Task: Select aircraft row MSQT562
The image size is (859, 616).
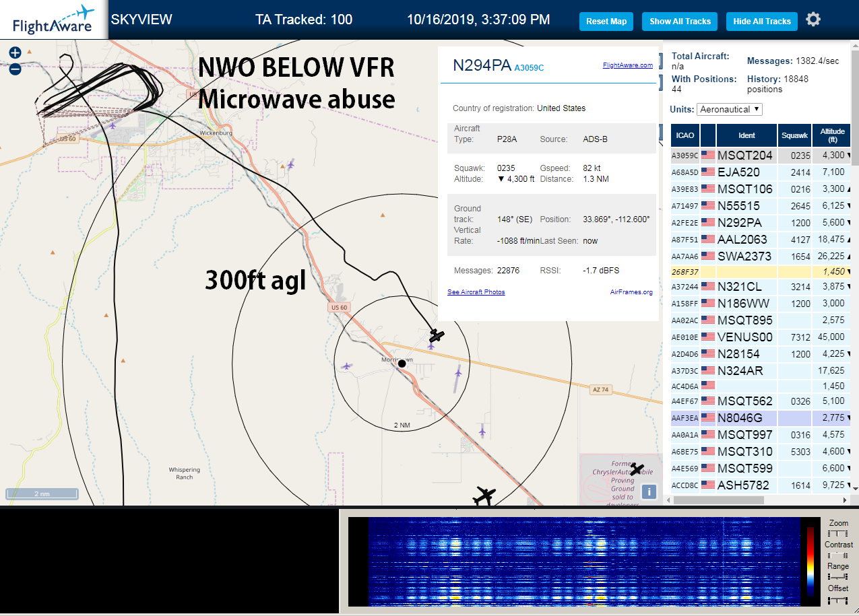Action: click(761, 401)
